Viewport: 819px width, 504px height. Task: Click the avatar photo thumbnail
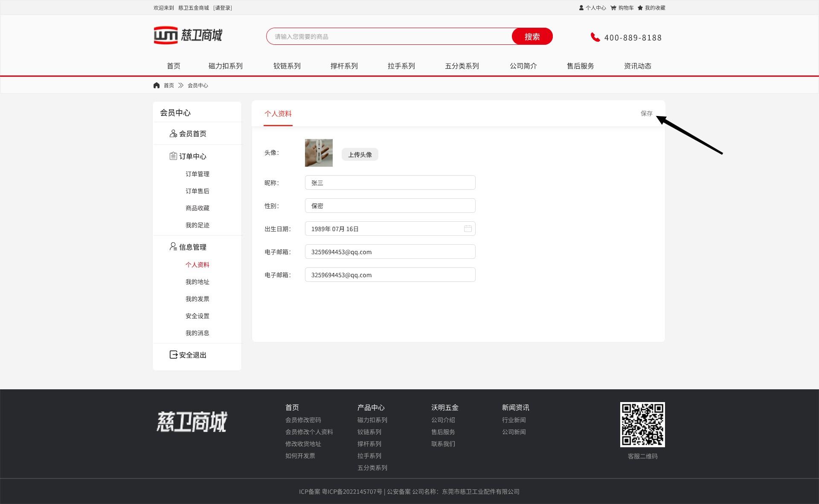(319, 153)
